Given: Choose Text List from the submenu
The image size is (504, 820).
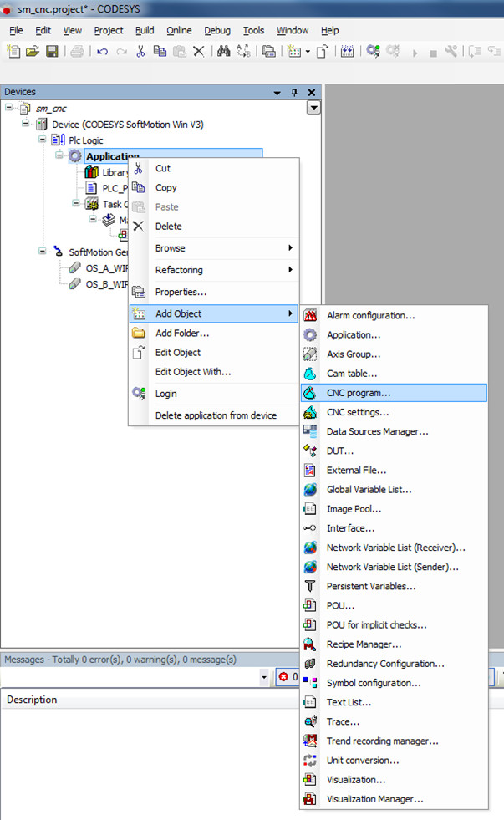Looking at the screenshot, I should tap(395, 702).
